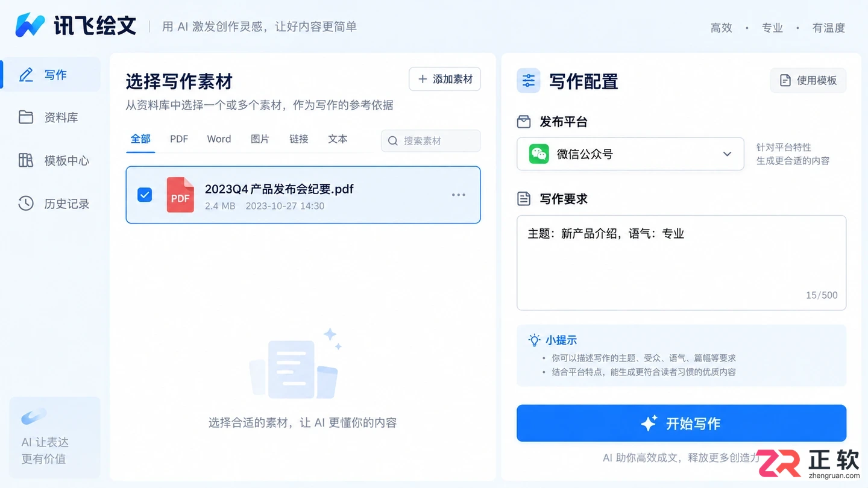Open the three-dot menu for 2023Q4产品发布会纪要.pdf
Image resolution: width=868 pixels, height=488 pixels.
pyautogui.click(x=459, y=195)
